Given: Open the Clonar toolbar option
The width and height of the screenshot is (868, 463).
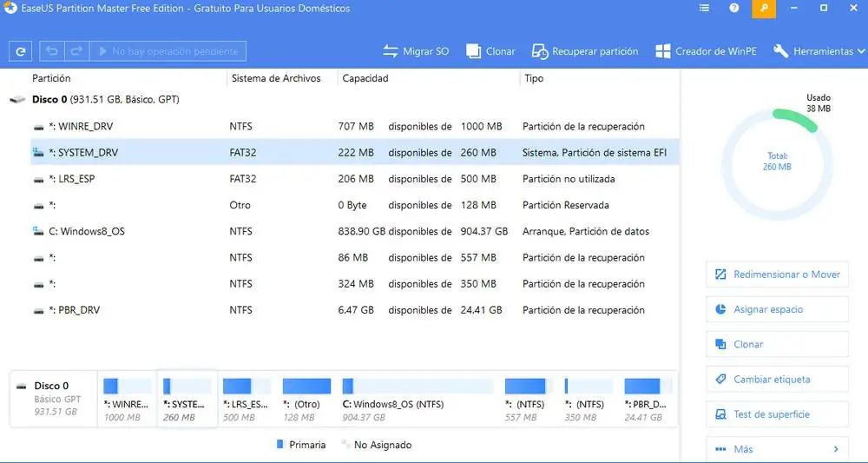Looking at the screenshot, I should [490, 51].
